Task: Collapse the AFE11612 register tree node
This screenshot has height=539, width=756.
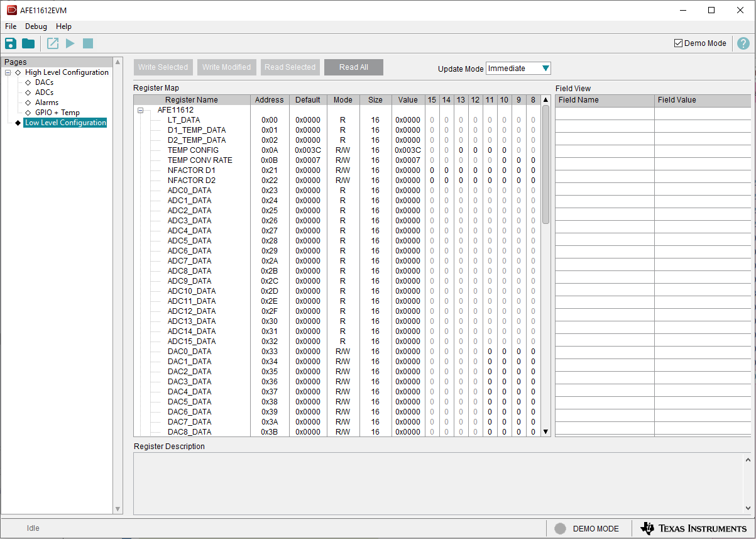Action: click(x=141, y=110)
